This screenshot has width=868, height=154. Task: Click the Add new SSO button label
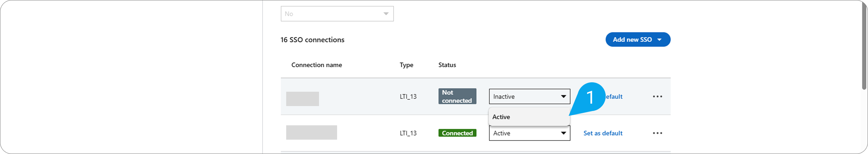pyautogui.click(x=632, y=40)
